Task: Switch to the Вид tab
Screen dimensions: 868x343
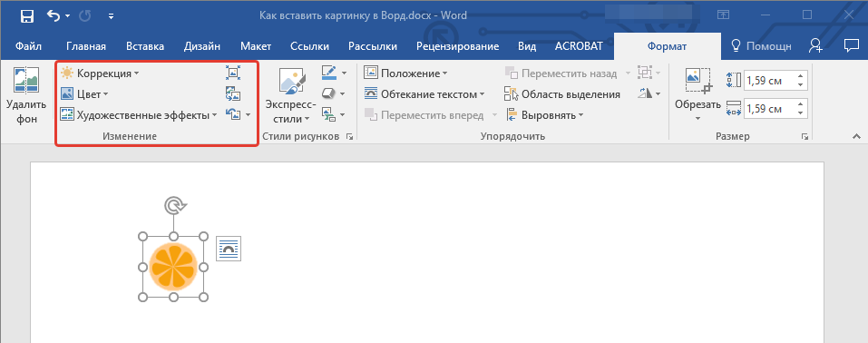Action: [527, 46]
